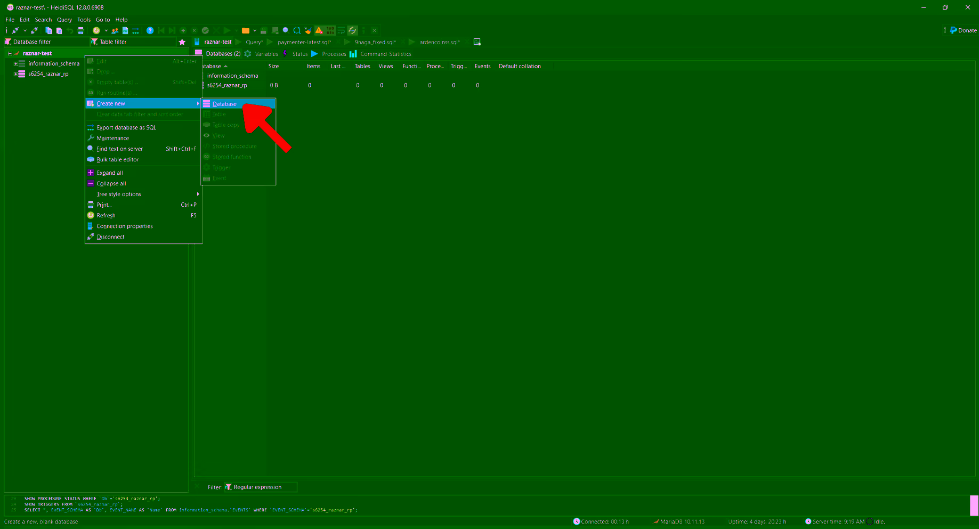
Task: Switch to the 9naga_fixed.sql tab
Action: click(375, 42)
